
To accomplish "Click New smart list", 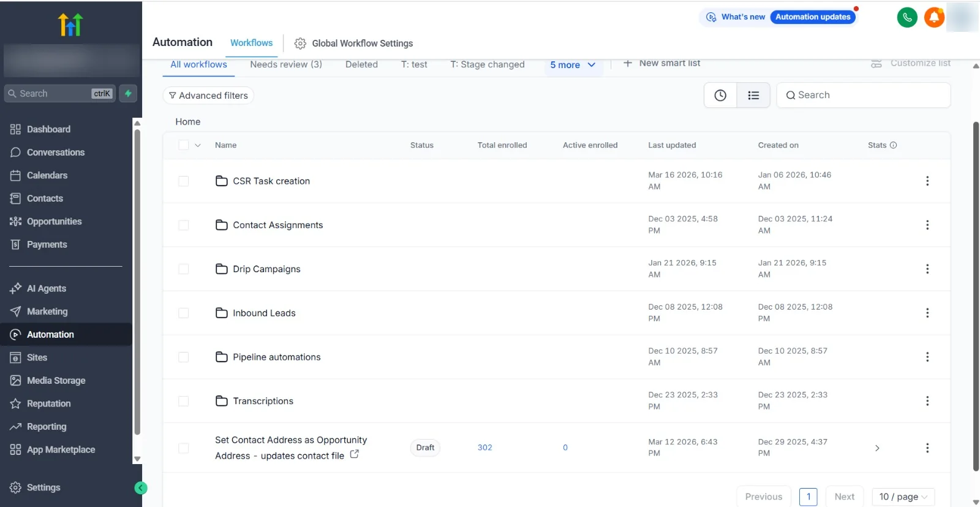I will click(661, 63).
